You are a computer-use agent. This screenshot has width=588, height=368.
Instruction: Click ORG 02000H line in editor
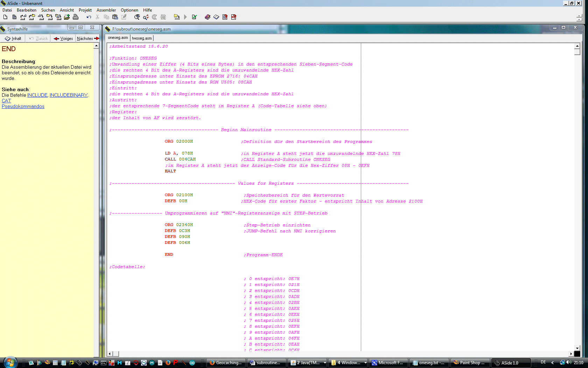click(179, 141)
